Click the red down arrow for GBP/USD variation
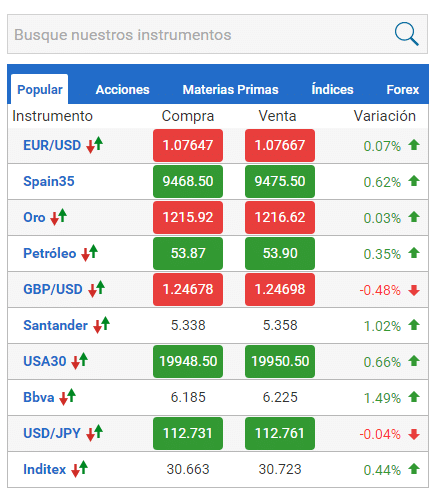This screenshot has height=493, width=436. click(414, 290)
